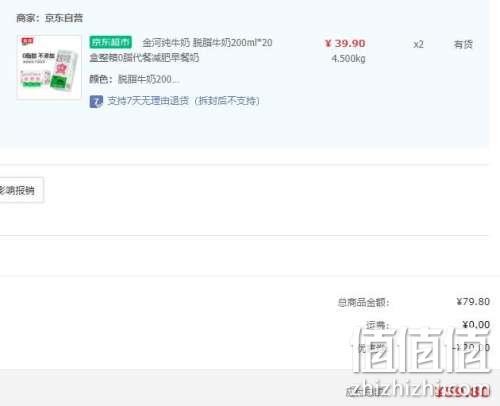Open the 金河纯牛奶 脱脂牛奶 product title link
This screenshot has width=500, height=406.
coord(207,43)
